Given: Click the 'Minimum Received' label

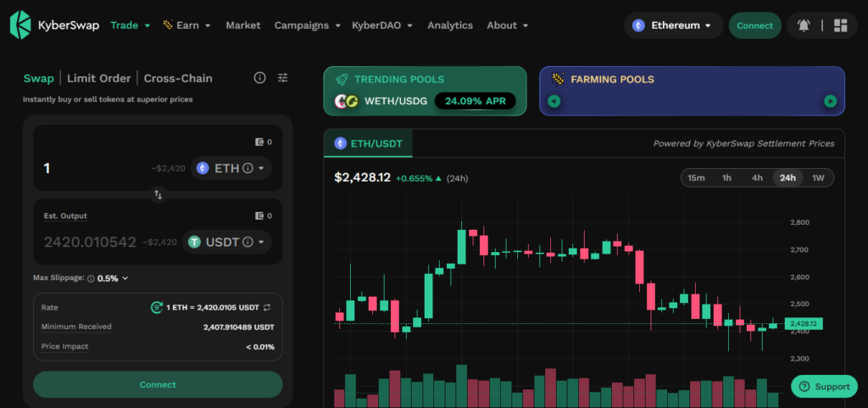Looking at the screenshot, I should click(x=76, y=327).
